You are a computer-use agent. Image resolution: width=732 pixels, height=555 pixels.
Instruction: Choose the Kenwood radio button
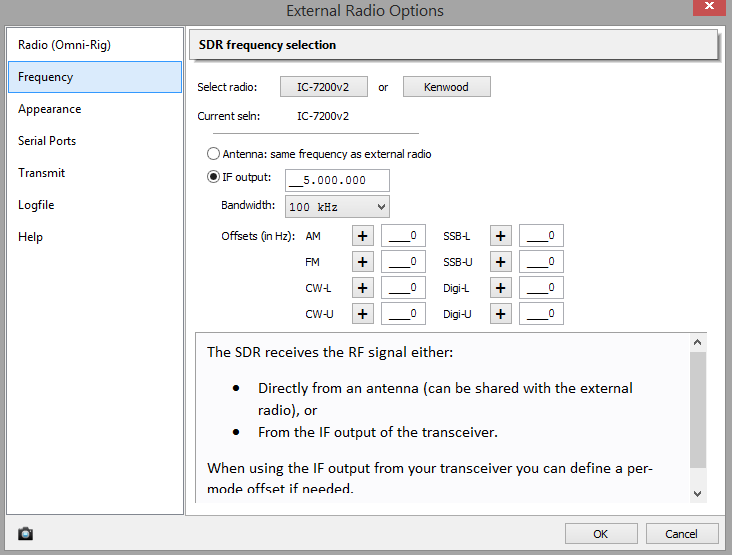[x=447, y=87]
